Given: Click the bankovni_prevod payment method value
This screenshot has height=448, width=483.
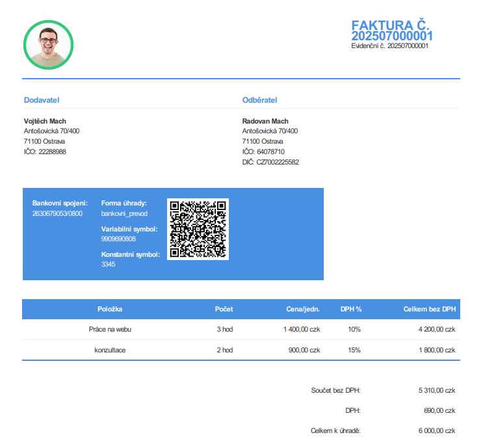Looking at the screenshot, I should [124, 213].
